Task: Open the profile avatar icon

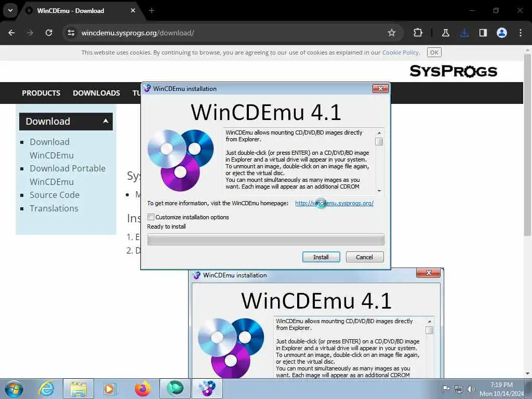Action: (x=501, y=33)
